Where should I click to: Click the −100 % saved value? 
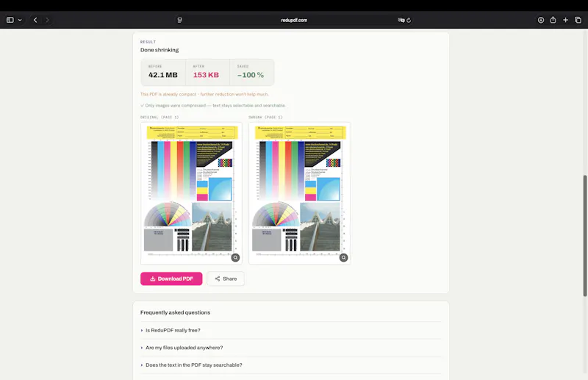coord(251,75)
